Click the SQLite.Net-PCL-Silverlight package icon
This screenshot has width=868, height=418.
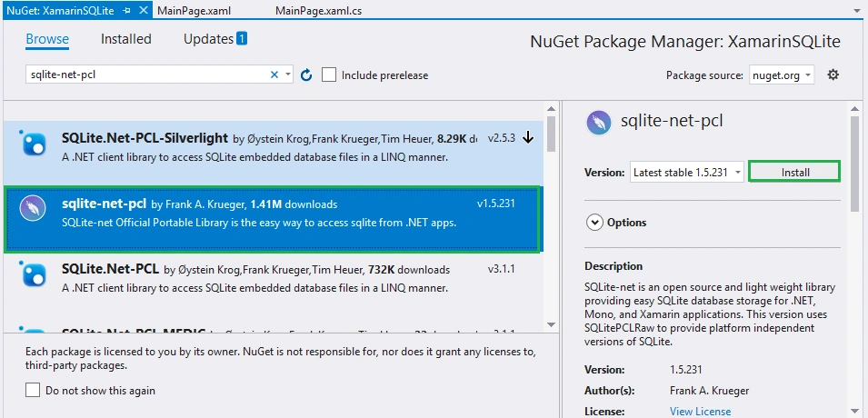33,143
